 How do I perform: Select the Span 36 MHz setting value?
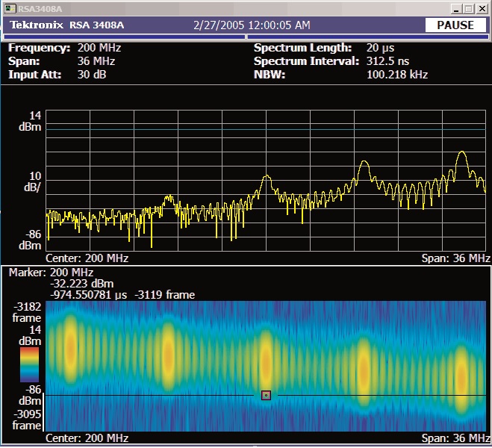point(96,61)
